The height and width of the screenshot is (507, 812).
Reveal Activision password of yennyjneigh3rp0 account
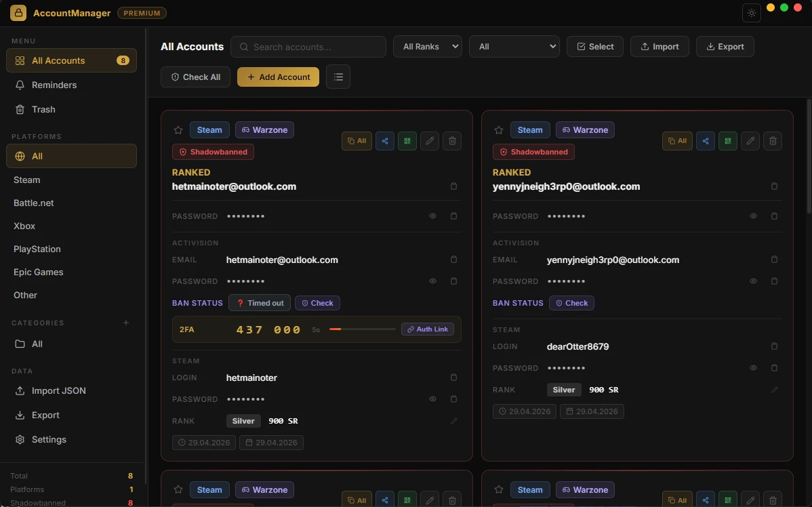753,281
